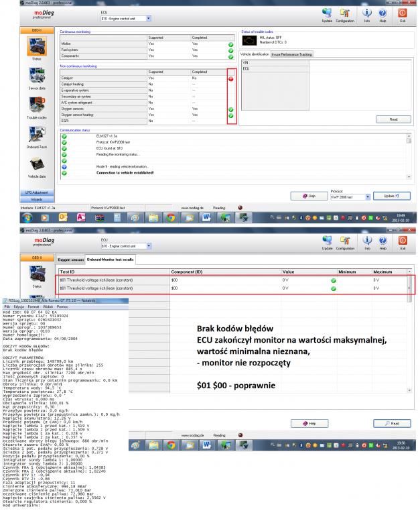Screen dimensions: 420x515
Task: Click the Read button under Vehicle identification
Action: click(x=393, y=119)
